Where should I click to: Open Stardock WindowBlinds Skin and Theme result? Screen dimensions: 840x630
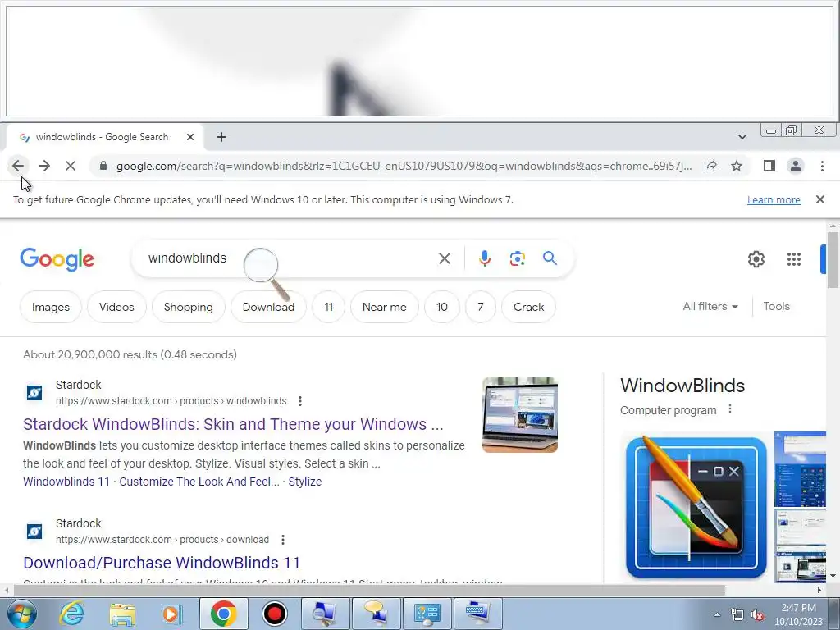(233, 424)
